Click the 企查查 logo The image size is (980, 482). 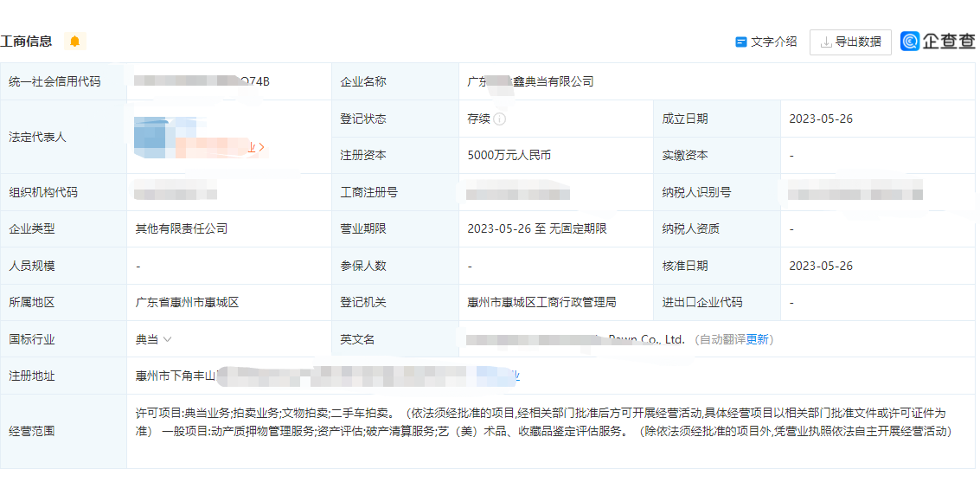point(938,42)
